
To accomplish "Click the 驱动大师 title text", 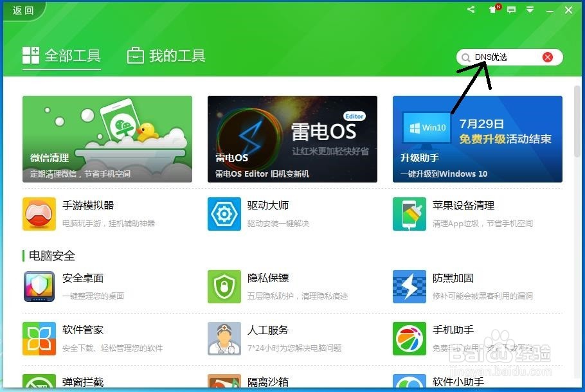I will pyautogui.click(x=268, y=206).
